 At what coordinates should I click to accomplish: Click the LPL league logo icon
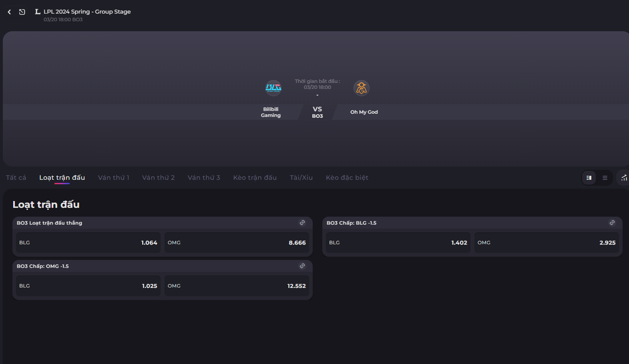[x=38, y=12]
